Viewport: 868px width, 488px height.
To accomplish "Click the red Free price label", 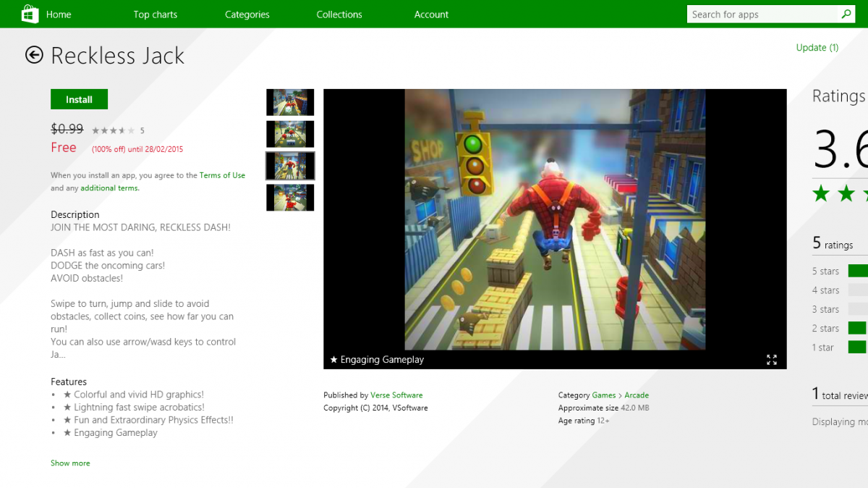I will (x=64, y=148).
